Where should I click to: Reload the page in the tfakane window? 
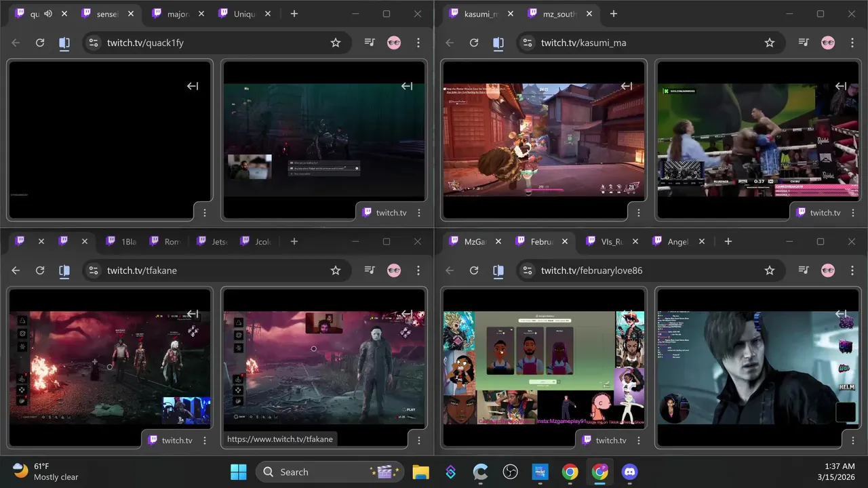click(x=40, y=270)
